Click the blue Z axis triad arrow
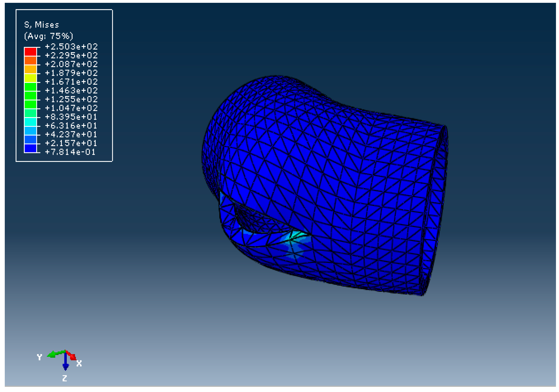 [x=65, y=363]
